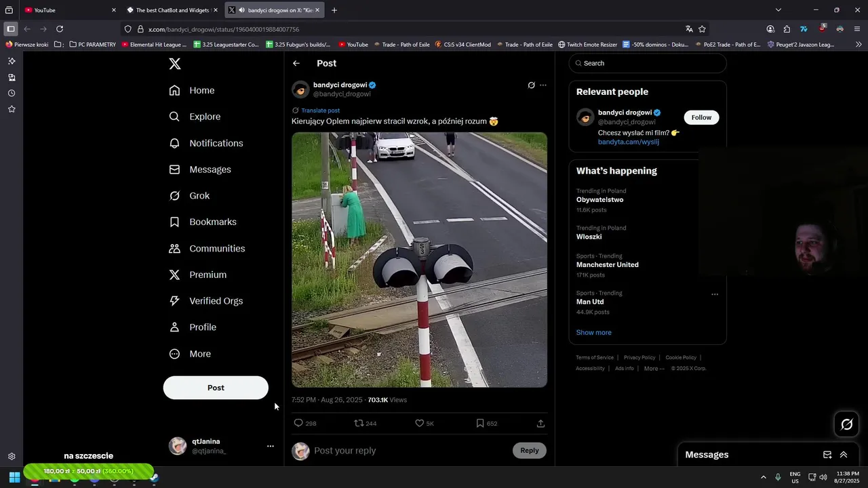The width and height of the screenshot is (868, 488).
Task: Follow bandyci drogowi in Relevant people
Action: click(701, 117)
